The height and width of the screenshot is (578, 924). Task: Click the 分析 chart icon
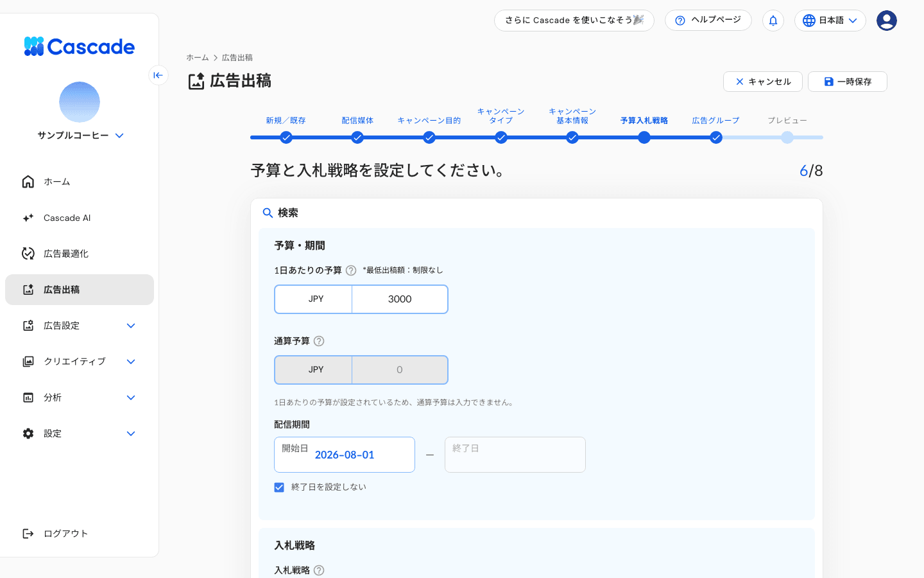[x=28, y=398]
